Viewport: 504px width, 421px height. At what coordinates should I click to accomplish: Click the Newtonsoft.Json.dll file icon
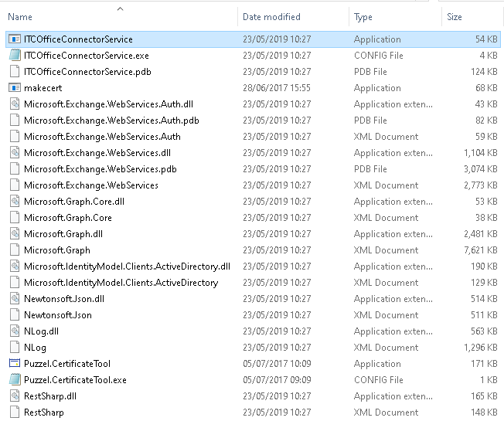(15, 299)
